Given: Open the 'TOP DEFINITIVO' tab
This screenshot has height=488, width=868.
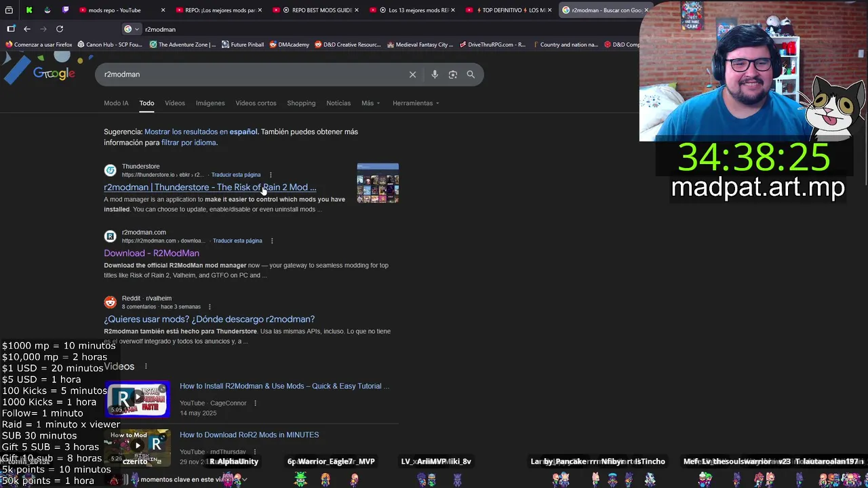Looking at the screenshot, I should [x=509, y=10].
